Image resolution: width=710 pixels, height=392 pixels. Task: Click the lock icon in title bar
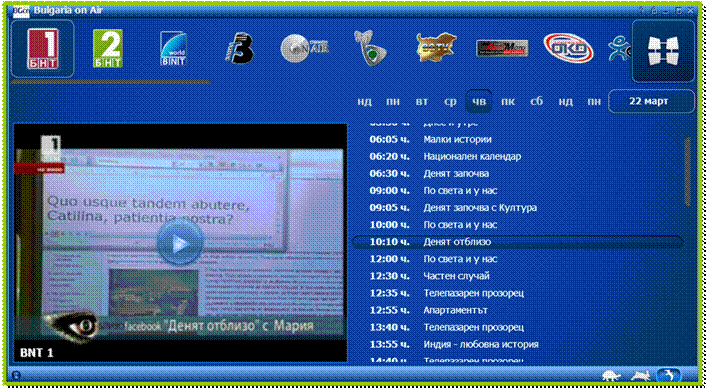(x=654, y=10)
